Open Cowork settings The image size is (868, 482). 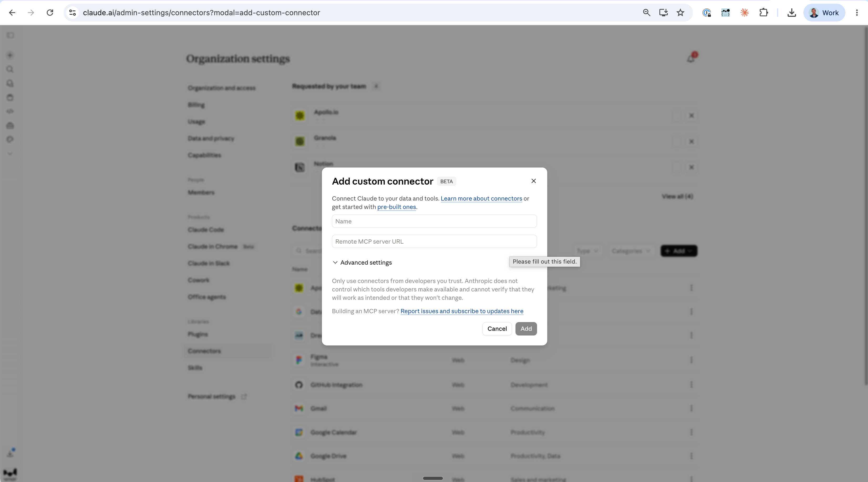(198, 280)
